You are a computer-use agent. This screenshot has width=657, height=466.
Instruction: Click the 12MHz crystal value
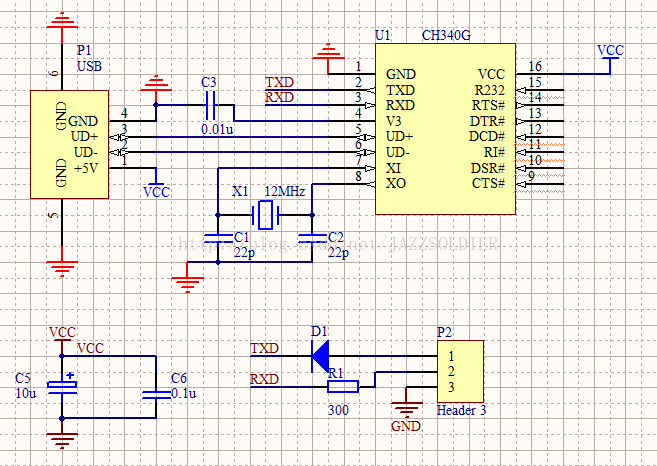285,192
